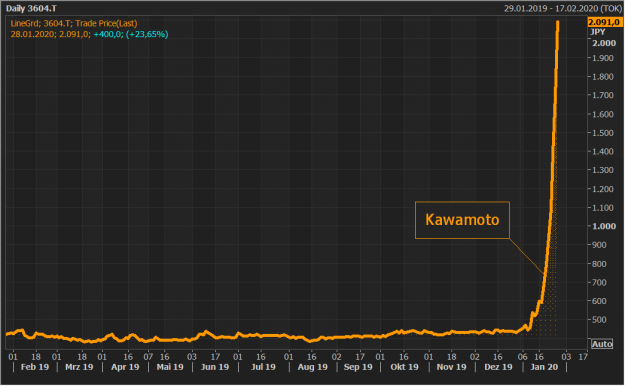Click the Dez 19 month label
This screenshot has width=625, height=386.
click(x=498, y=367)
